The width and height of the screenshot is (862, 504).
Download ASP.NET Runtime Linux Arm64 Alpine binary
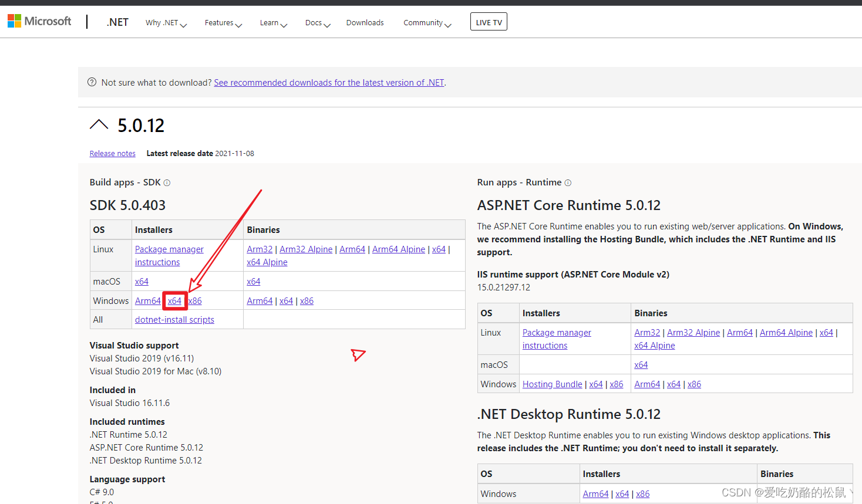[786, 333]
